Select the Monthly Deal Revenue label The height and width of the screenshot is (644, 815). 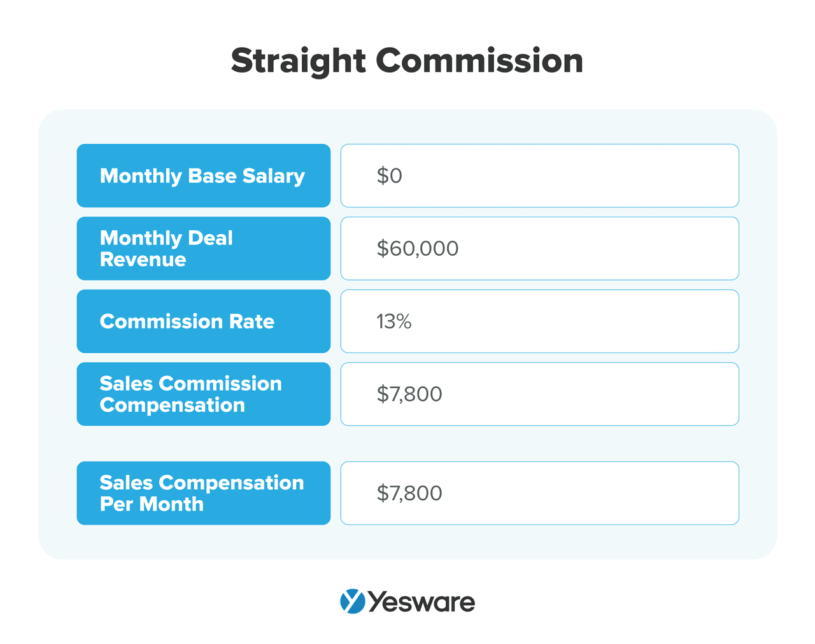point(203,248)
